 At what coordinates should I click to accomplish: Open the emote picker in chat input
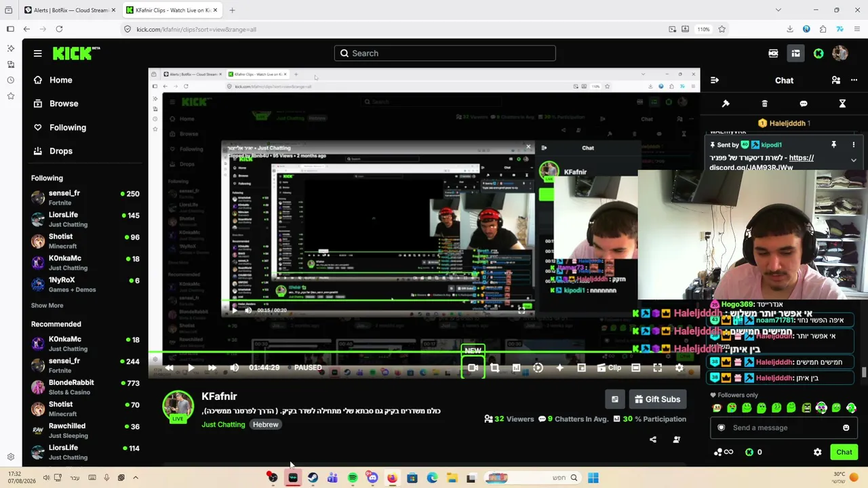point(846,428)
